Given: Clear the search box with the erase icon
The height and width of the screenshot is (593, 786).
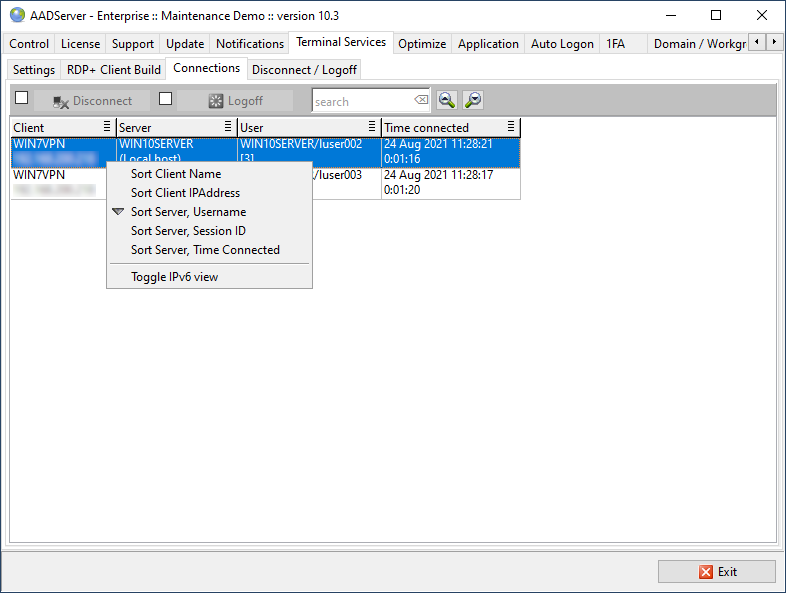Looking at the screenshot, I should [421, 101].
